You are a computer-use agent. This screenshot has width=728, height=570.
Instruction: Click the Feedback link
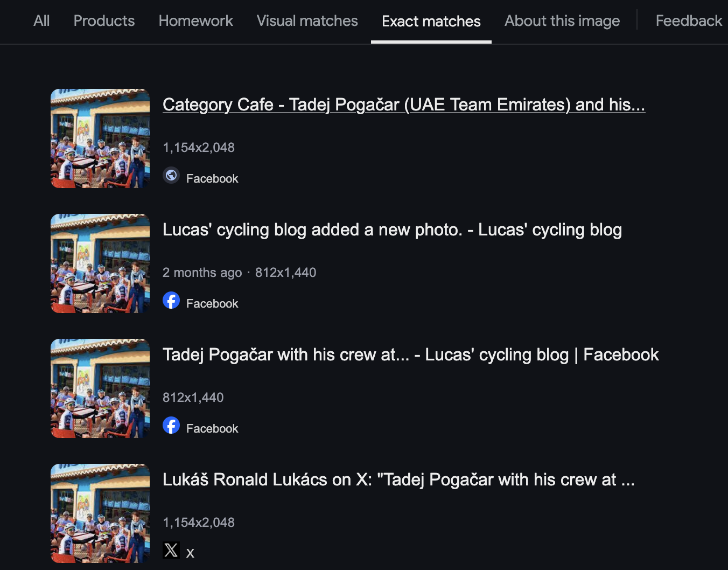click(x=689, y=21)
